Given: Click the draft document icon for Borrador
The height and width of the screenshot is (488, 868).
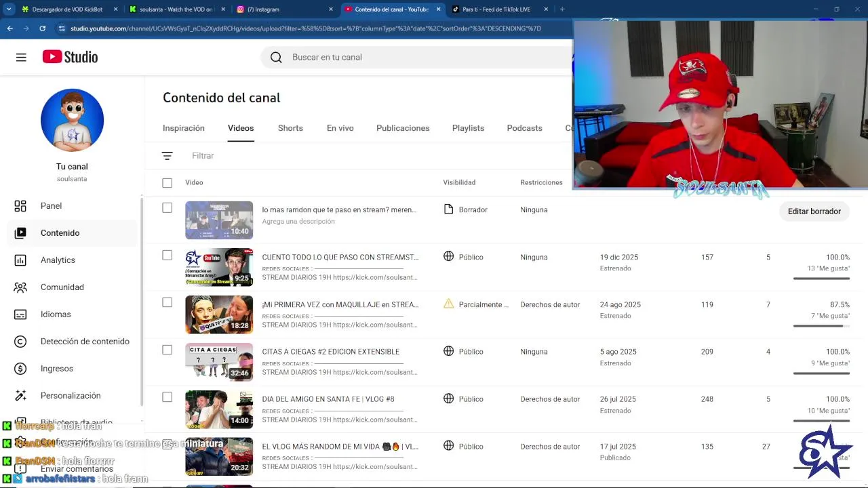Looking at the screenshot, I should pos(448,209).
